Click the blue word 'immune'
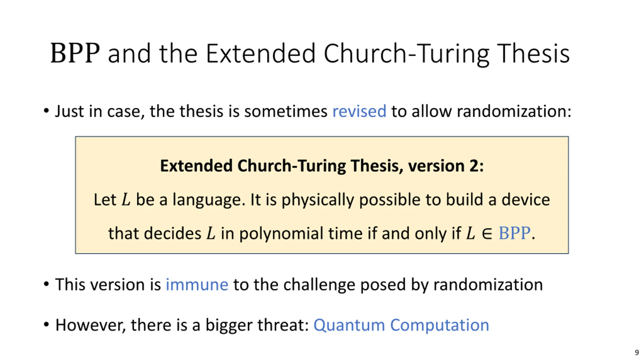644x362 pixels. [x=197, y=284]
